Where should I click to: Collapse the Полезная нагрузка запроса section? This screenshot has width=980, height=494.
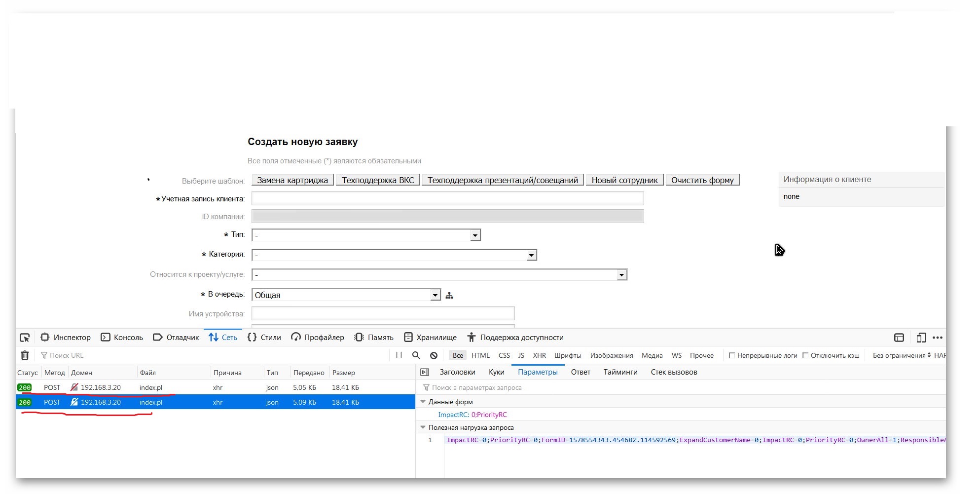[423, 427]
